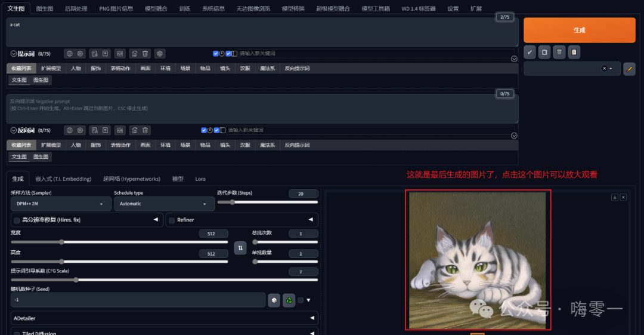Click the translate icon in the 提示词 toolbar
Viewport: 644px width, 335px height.
click(x=119, y=54)
